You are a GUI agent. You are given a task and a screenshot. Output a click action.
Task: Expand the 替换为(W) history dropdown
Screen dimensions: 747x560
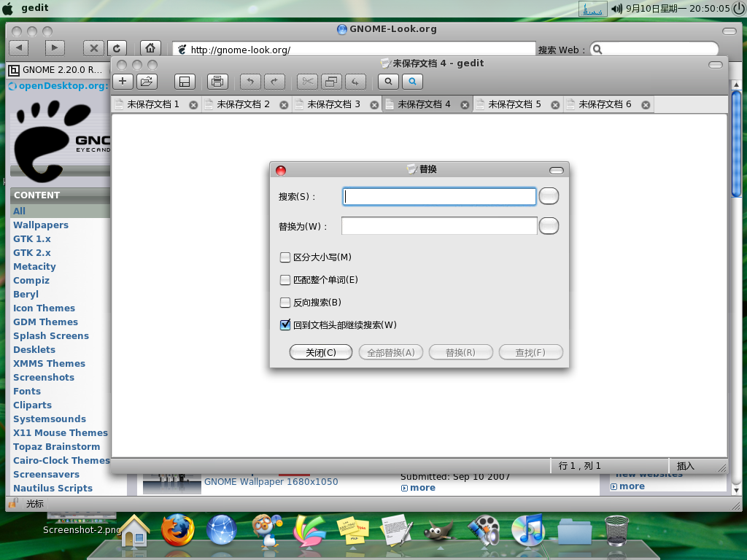(x=549, y=226)
